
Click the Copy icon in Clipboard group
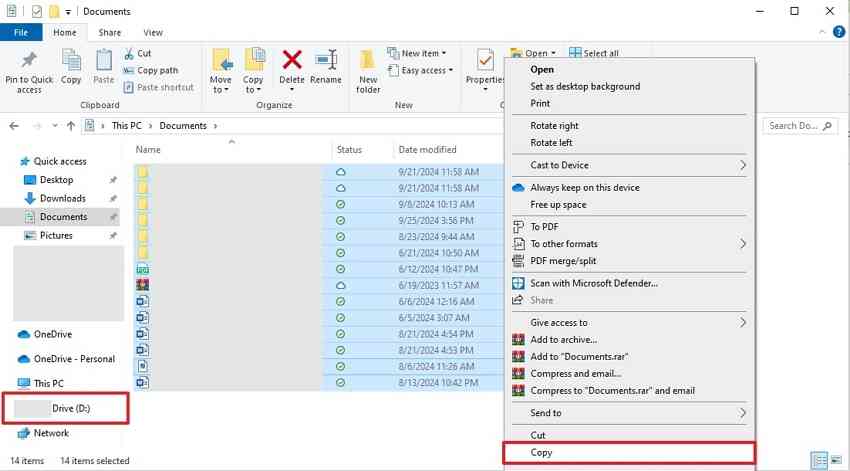tap(71, 60)
